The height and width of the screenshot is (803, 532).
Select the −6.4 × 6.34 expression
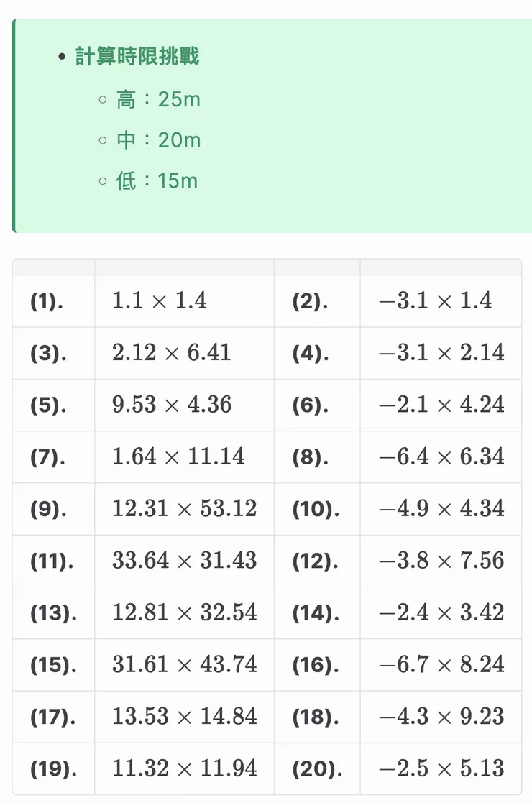(x=441, y=457)
